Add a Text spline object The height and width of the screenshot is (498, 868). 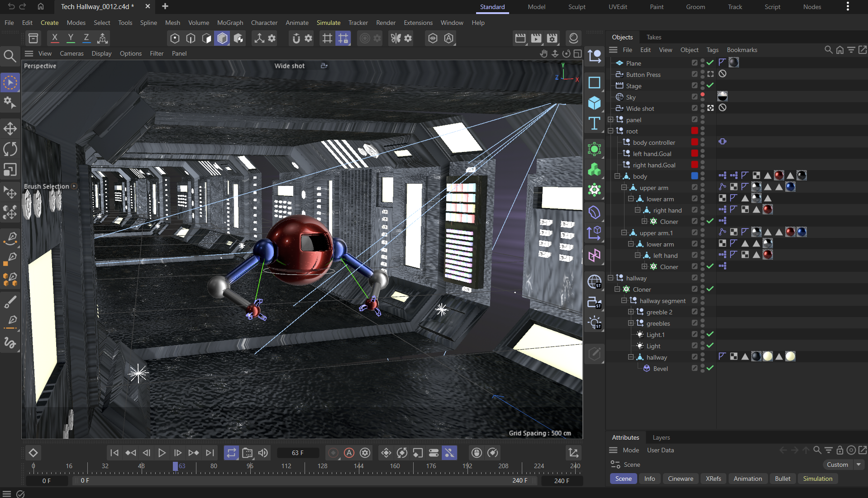coord(594,123)
